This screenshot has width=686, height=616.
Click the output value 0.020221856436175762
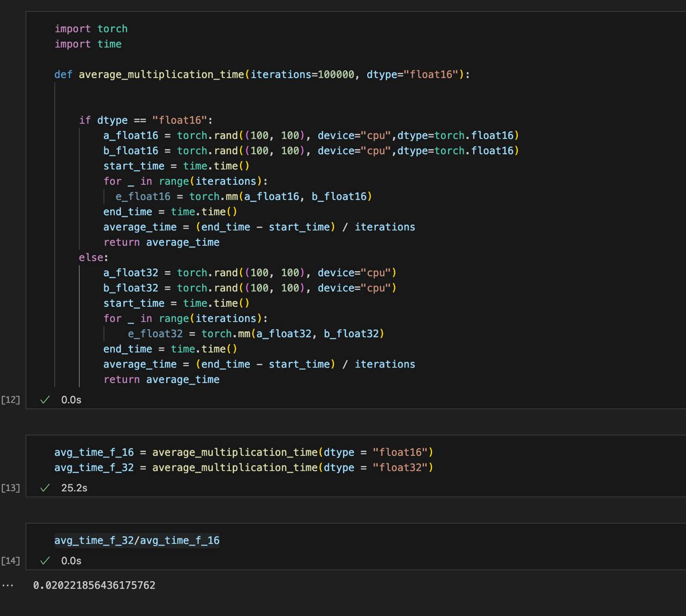point(94,585)
